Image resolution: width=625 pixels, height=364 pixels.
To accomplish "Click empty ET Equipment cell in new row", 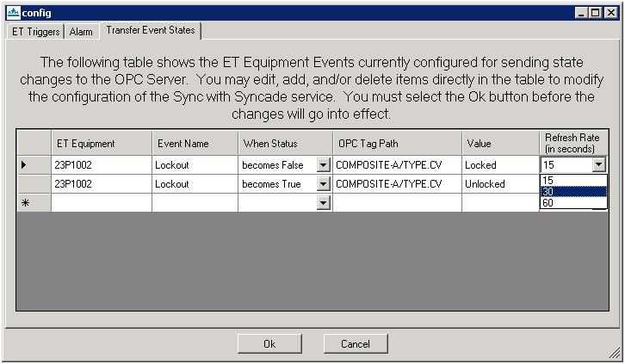I will point(102,203).
